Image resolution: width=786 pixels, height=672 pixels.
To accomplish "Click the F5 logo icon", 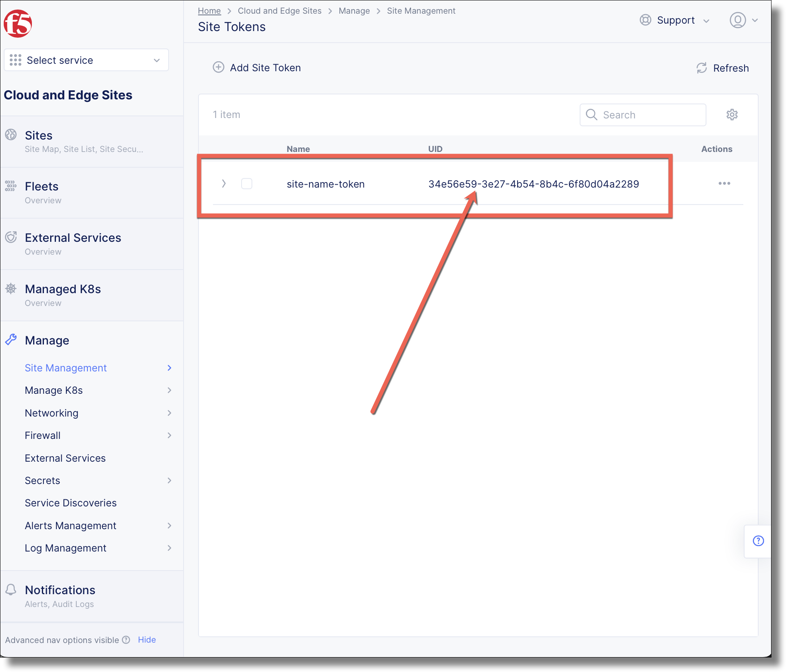I will pos(18,24).
